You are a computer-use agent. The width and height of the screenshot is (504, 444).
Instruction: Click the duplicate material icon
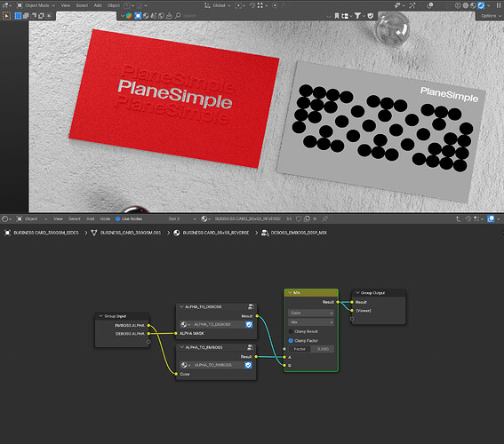pos(307,218)
